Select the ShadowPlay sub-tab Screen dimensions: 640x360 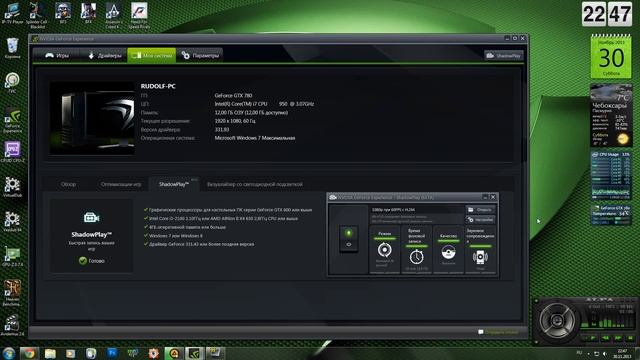pyautogui.click(x=174, y=184)
